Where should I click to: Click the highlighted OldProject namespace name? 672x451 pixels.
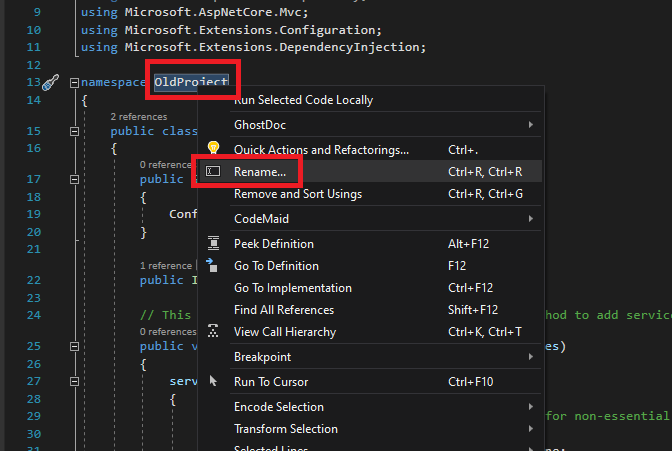pyautogui.click(x=190, y=82)
